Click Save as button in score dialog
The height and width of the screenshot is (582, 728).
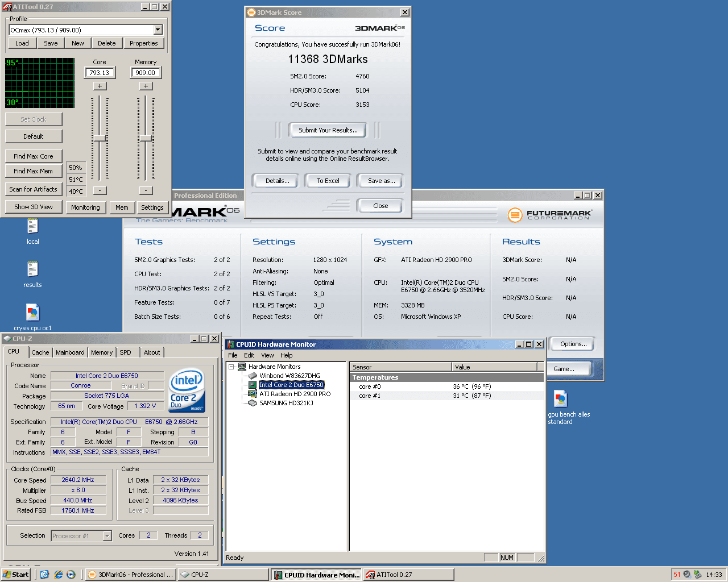click(381, 181)
